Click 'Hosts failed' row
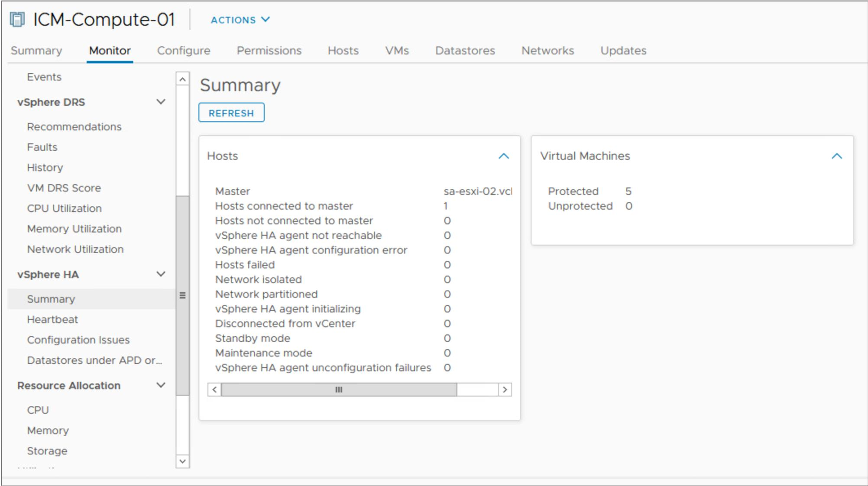This screenshot has height=486, width=868. click(x=363, y=265)
